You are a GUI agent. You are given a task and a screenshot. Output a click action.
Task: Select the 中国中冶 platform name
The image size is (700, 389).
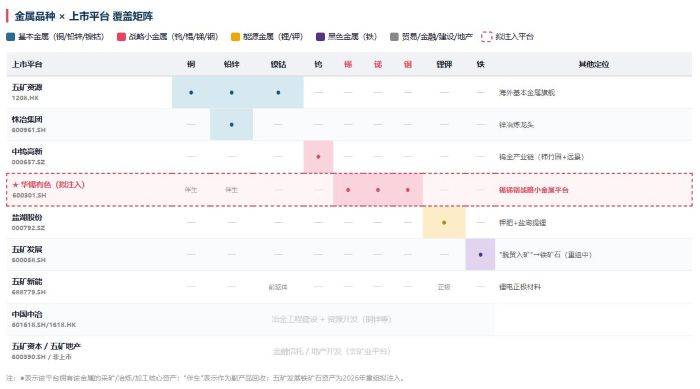point(27,314)
